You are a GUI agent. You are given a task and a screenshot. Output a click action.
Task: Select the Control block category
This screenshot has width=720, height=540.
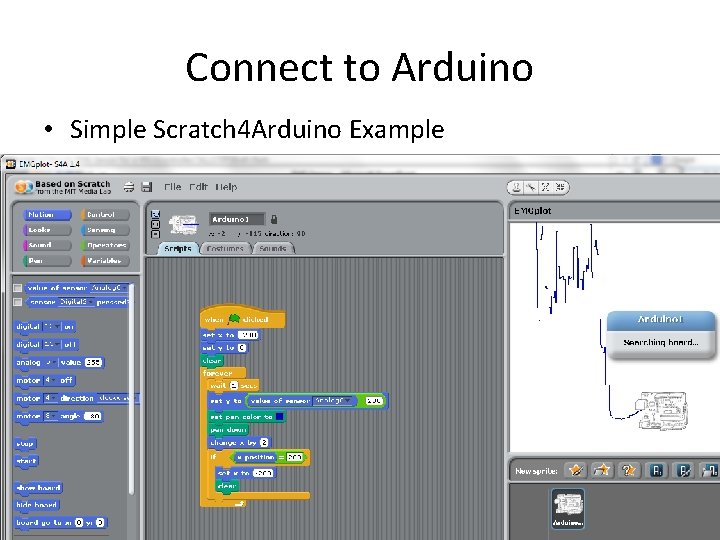point(105,215)
